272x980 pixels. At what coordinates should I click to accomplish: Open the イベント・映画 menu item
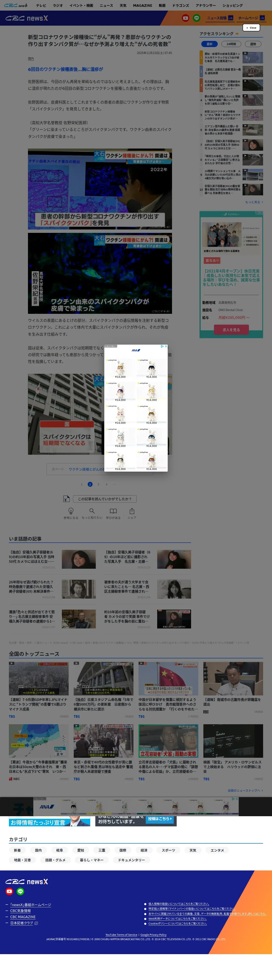pyautogui.click(x=81, y=6)
